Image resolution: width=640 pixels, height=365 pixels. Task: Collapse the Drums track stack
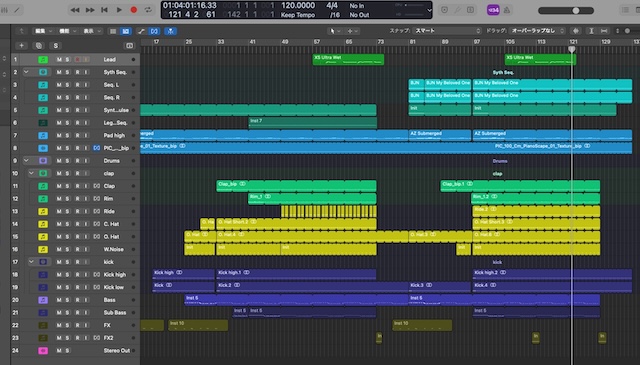click(x=26, y=160)
